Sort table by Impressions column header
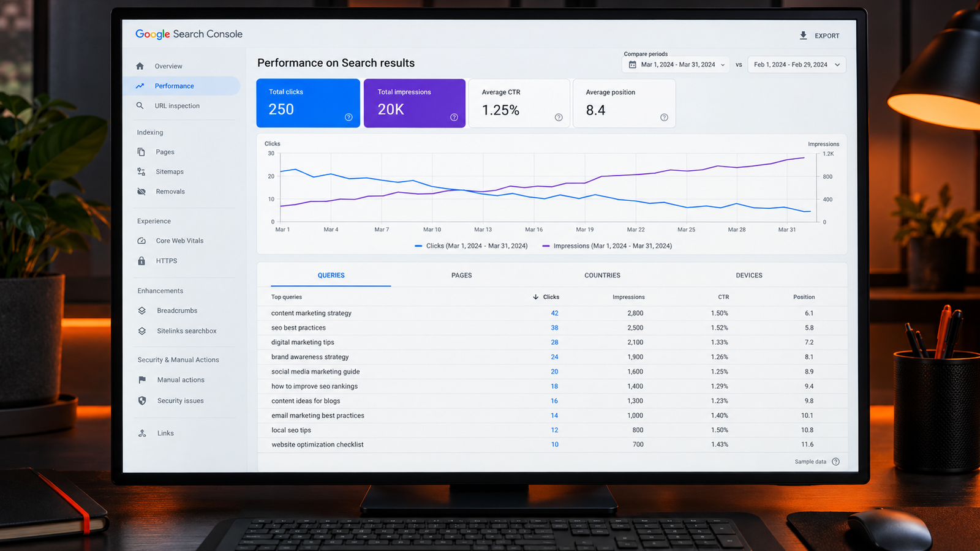Screen dimensions: 980x551 628,297
